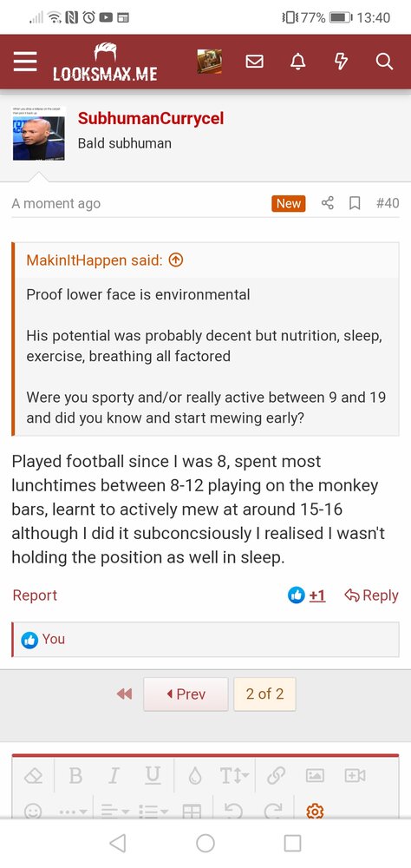The image size is (411, 868).
Task: Toggle bold formatting in the editor
Action: click(x=75, y=776)
